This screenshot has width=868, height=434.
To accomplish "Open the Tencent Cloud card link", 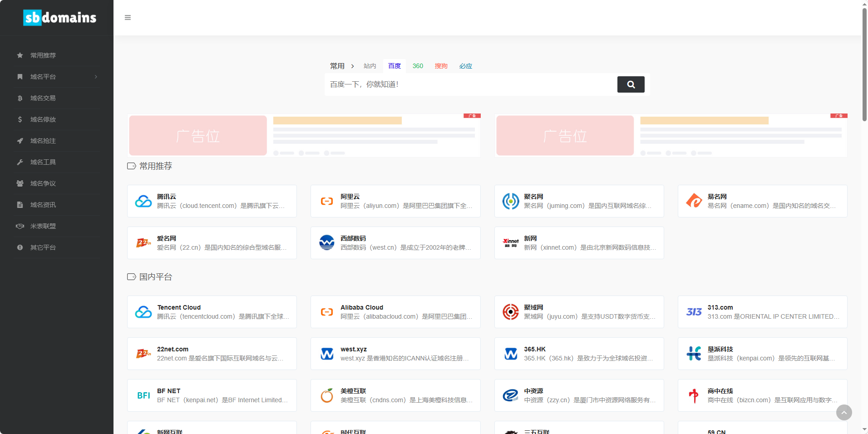I will point(212,312).
